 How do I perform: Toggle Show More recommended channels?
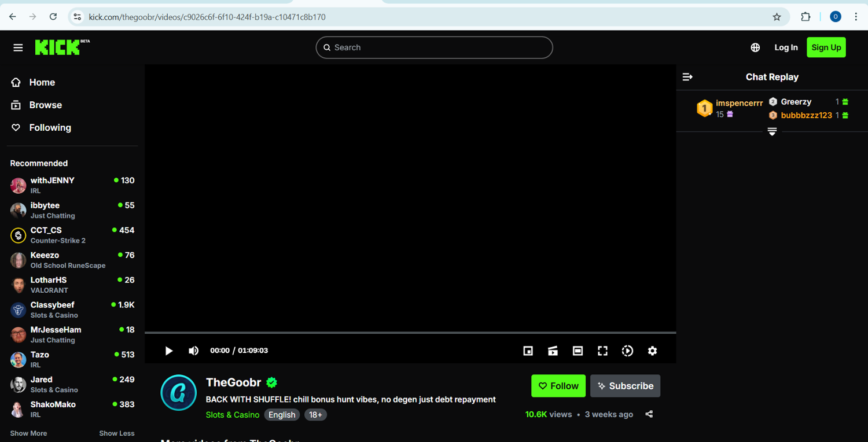(x=28, y=433)
